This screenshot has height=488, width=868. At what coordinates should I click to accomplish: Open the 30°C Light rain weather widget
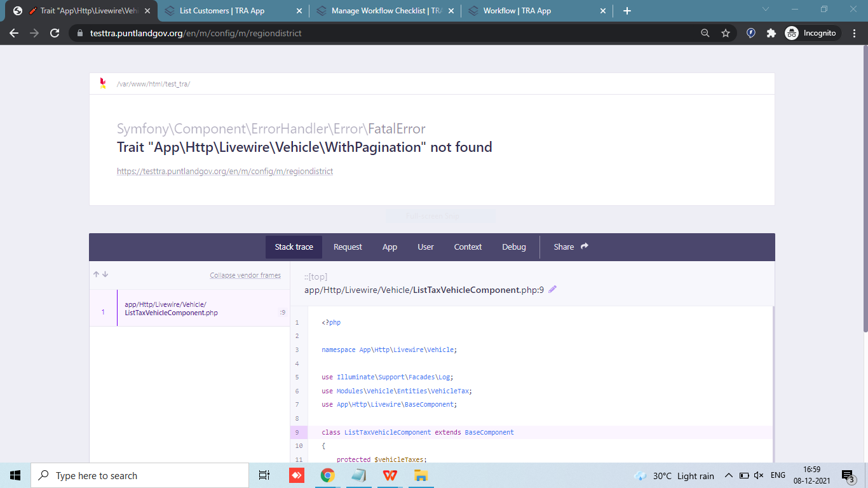[x=674, y=476]
